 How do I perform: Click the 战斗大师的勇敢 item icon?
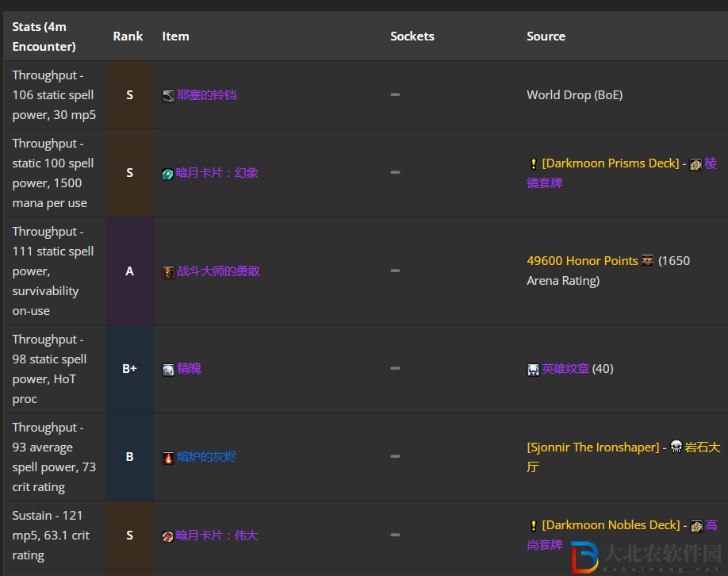[168, 272]
